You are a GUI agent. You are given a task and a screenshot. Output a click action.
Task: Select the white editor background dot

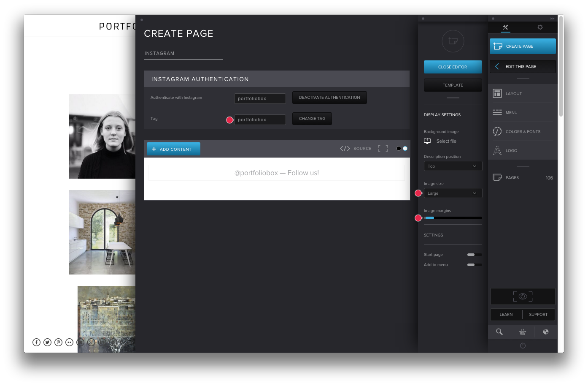(x=405, y=148)
